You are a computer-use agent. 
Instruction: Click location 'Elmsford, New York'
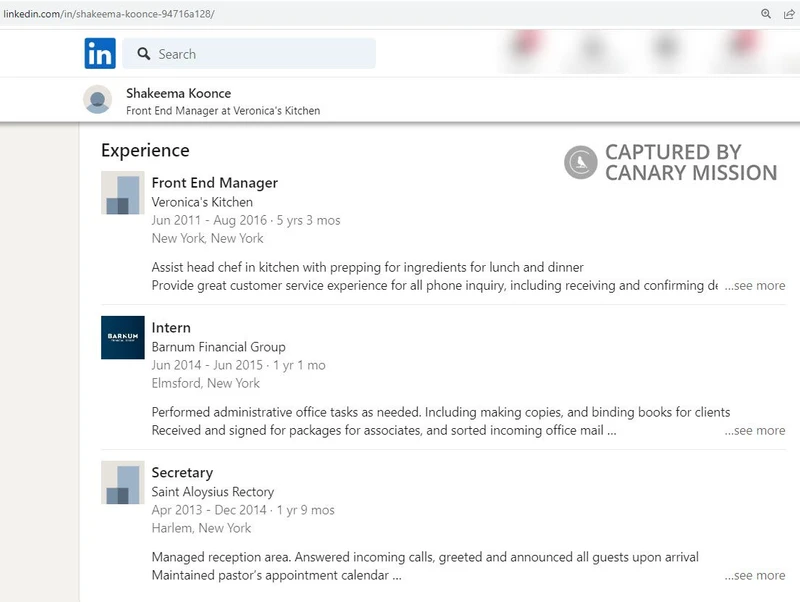tap(206, 383)
